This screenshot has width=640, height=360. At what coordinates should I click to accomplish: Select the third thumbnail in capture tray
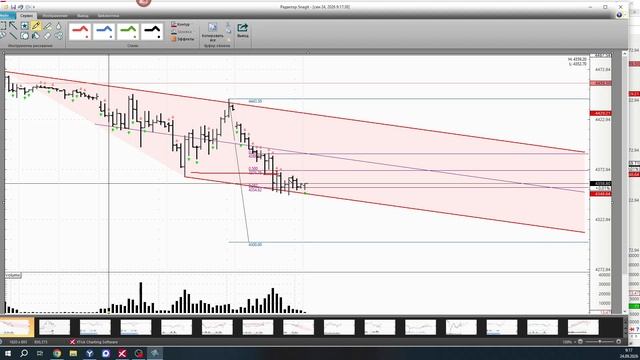95,327
